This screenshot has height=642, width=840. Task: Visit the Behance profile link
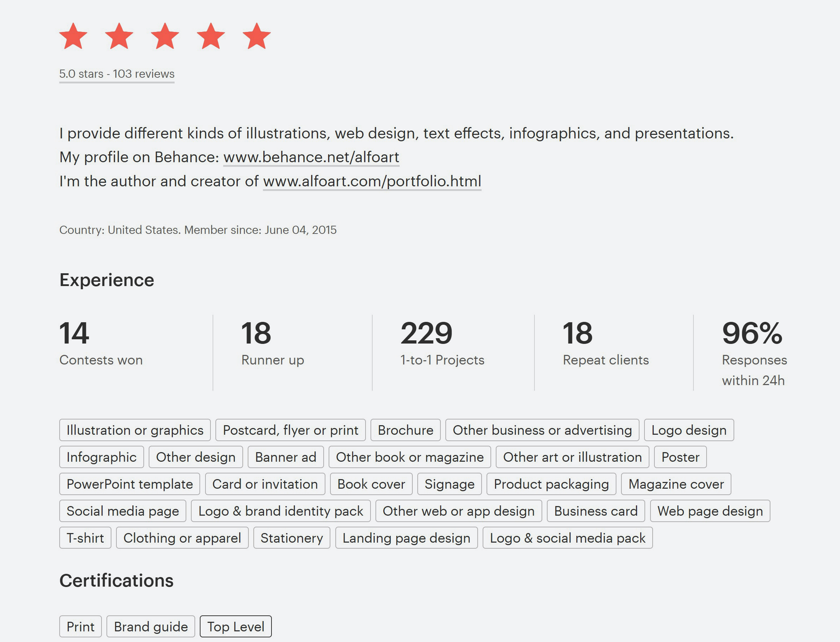pyautogui.click(x=311, y=157)
